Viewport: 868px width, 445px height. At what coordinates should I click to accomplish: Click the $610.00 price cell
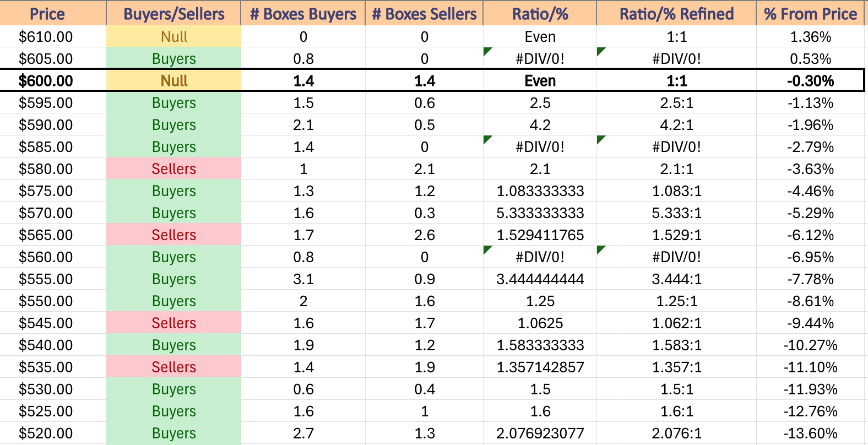(x=53, y=36)
